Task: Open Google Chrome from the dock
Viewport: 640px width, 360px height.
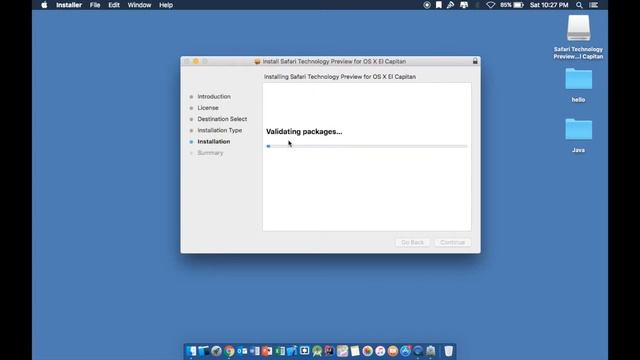Action: click(229, 351)
